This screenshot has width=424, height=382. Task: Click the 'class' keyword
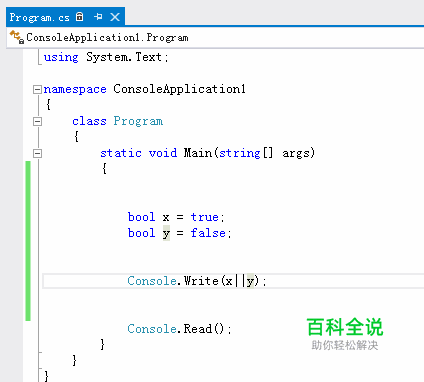[x=89, y=121]
